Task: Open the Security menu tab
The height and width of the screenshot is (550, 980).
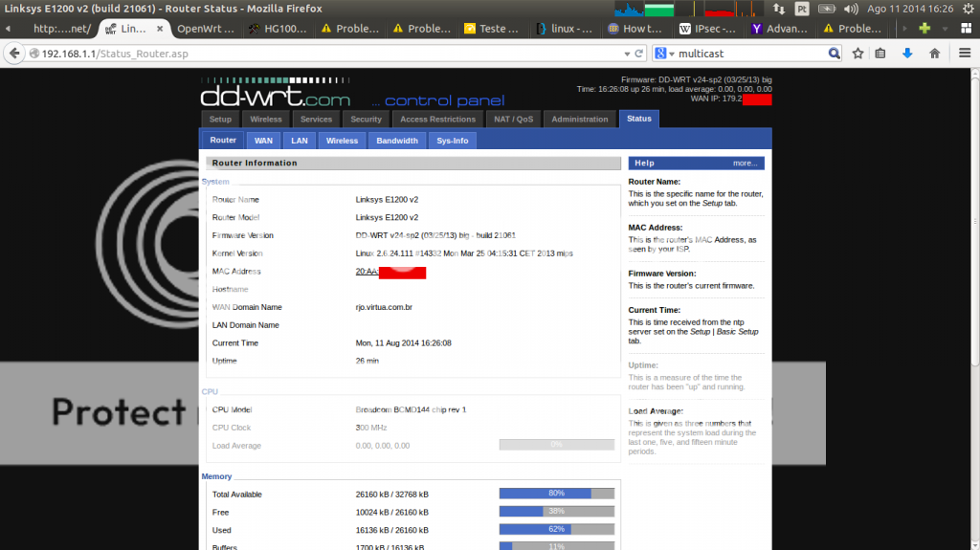Action: pyautogui.click(x=366, y=120)
